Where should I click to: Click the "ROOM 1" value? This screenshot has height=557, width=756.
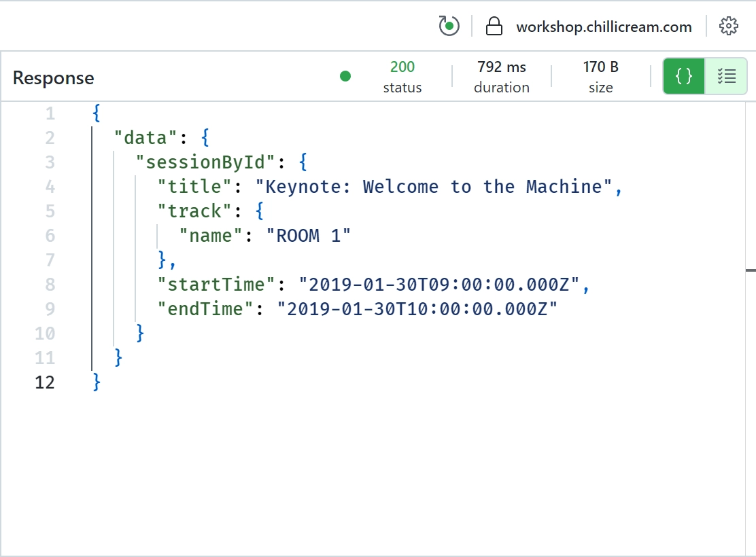[x=309, y=236]
